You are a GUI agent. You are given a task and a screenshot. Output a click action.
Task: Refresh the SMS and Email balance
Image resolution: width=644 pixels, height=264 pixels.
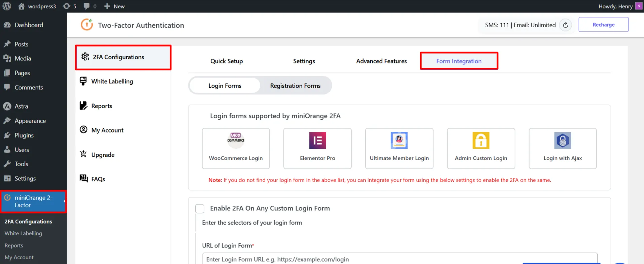(x=566, y=25)
